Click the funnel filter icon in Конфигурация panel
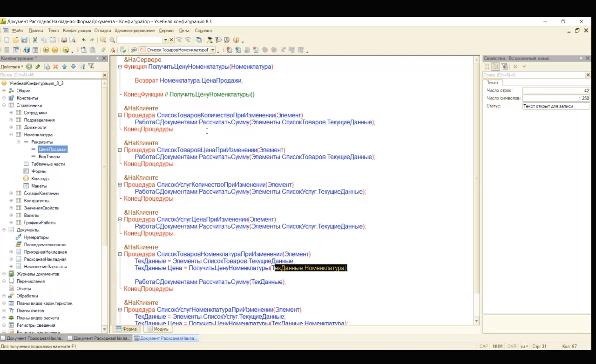This screenshot has width=596, height=364. point(91,67)
